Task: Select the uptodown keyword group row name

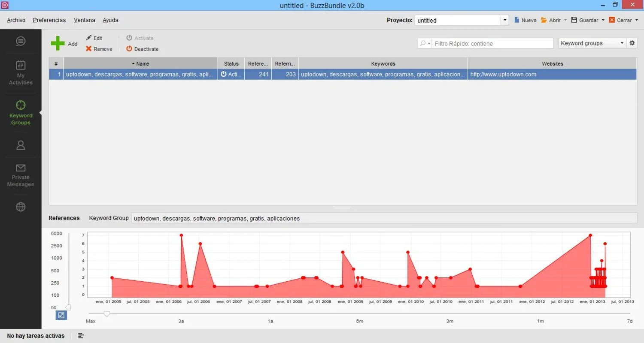Action: pos(140,74)
